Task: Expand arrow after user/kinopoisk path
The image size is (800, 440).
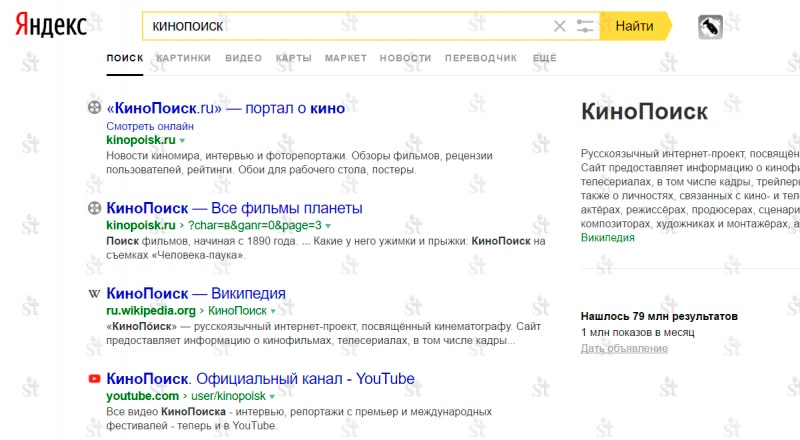Action: (272, 396)
